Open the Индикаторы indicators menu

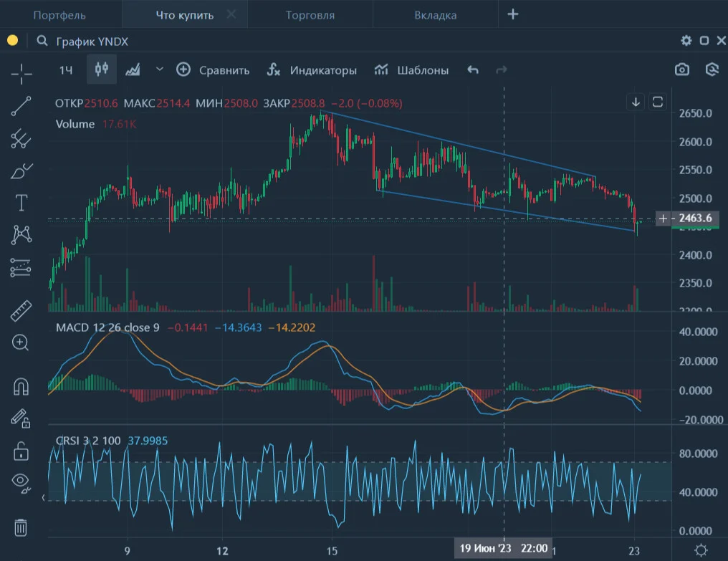[x=312, y=70]
